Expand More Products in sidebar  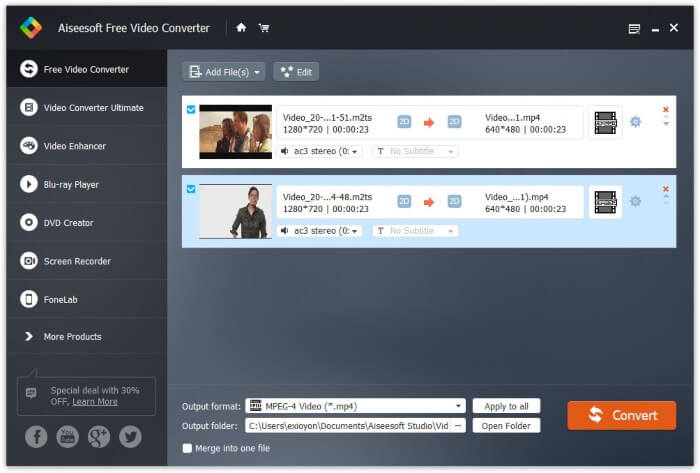(87, 336)
